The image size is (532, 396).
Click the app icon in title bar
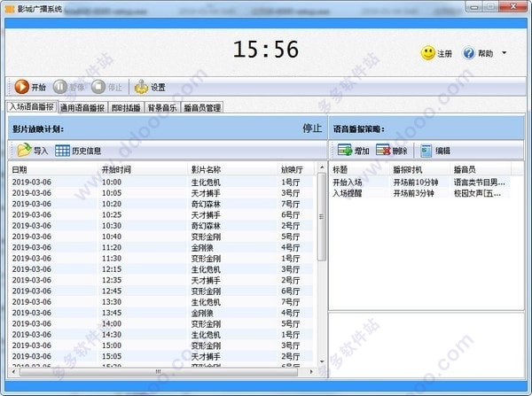coord(10,9)
